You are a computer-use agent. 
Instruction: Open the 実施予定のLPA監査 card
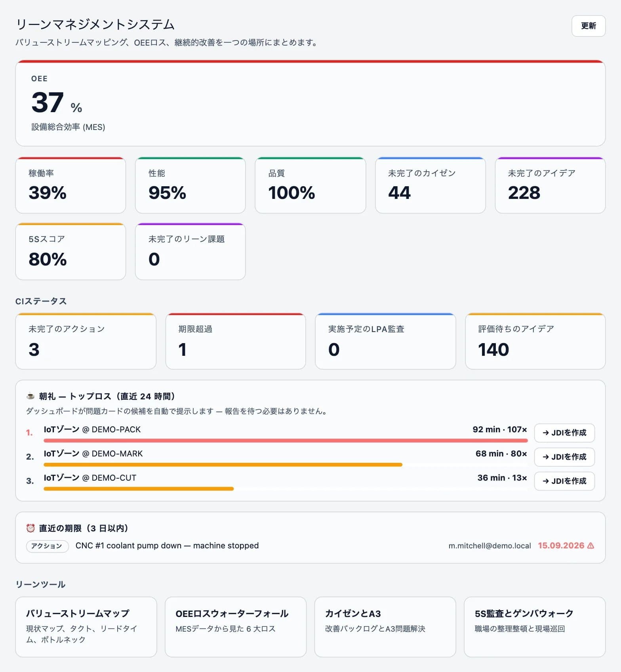(385, 342)
